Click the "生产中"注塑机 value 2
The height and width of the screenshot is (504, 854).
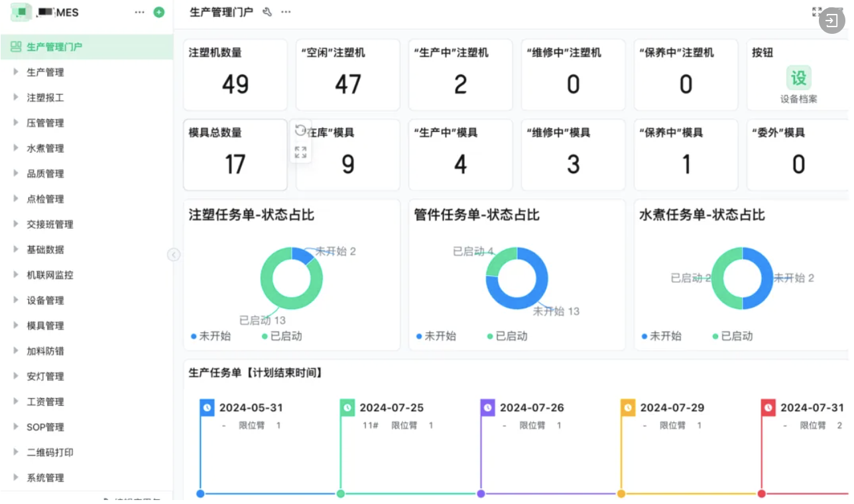(461, 84)
